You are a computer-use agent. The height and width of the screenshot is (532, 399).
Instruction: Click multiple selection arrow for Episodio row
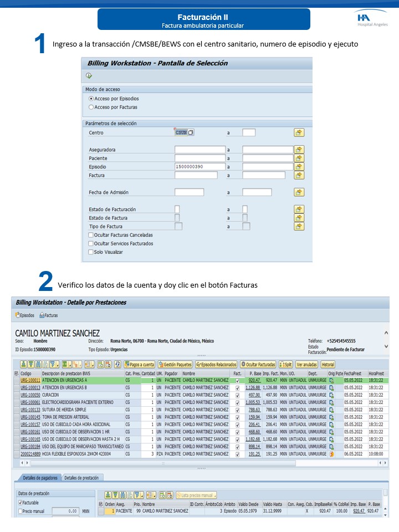(x=299, y=167)
